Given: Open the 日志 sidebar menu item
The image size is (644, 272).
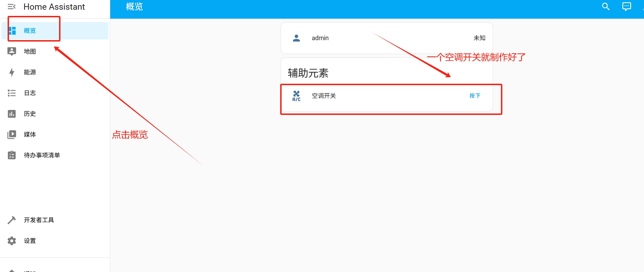Looking at the screenshot, I should [x=55, y=93].
